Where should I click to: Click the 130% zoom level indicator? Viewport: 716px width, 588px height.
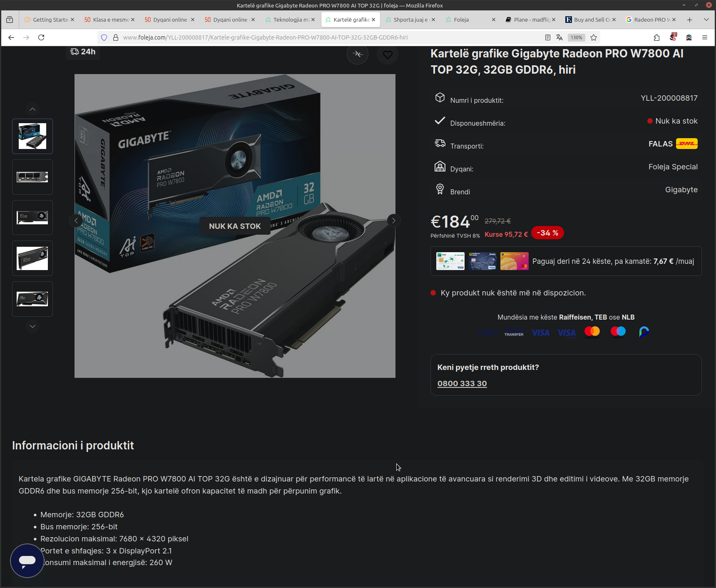577,37
